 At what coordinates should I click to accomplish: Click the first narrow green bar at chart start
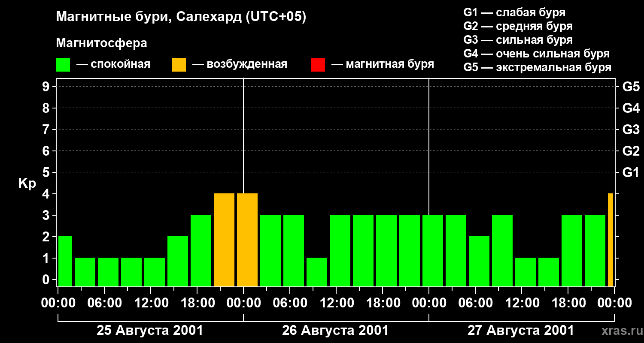pos(65,262)
